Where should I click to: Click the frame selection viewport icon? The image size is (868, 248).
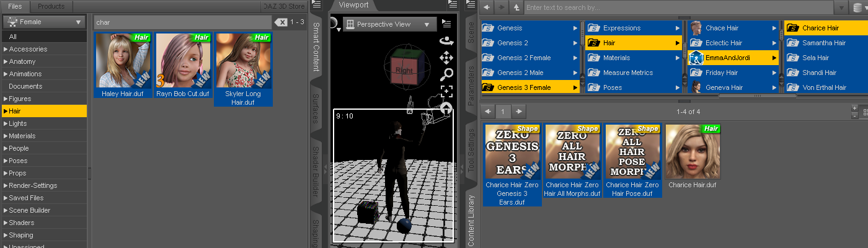[x=446, y=92]
